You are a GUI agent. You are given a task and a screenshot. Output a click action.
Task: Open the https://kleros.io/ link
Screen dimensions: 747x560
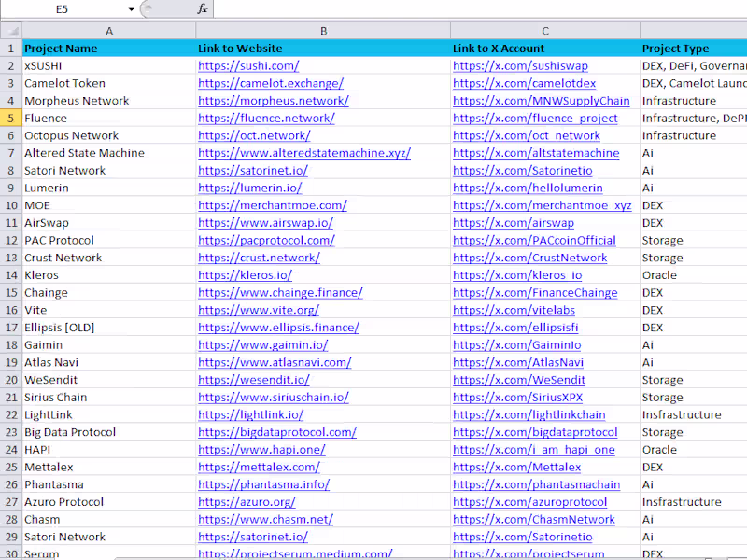tap(245, 275)
